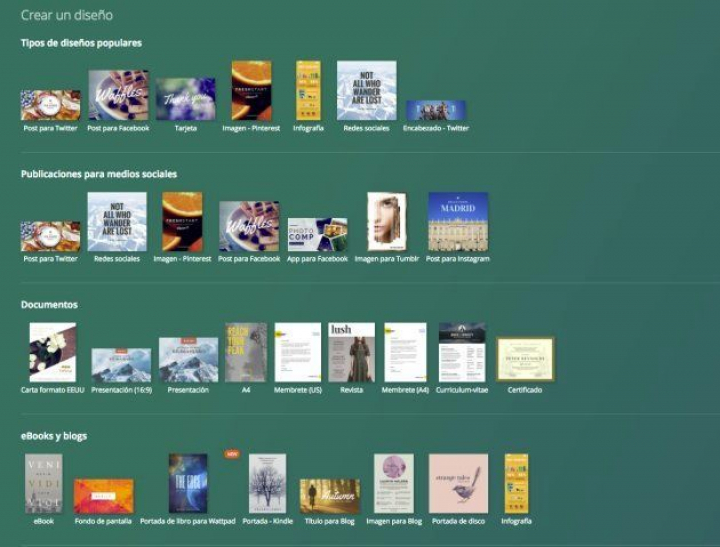Choose the Certificado document template
Viewport: 720px width, 547px height.
(x=525, y=359)
